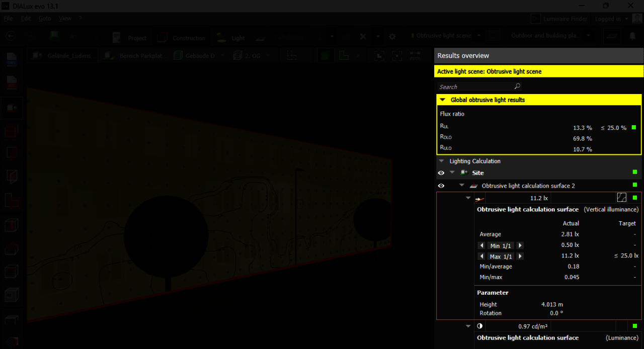Click the notification bell icon
Screen dimensions: 644x349
[632, 36]
